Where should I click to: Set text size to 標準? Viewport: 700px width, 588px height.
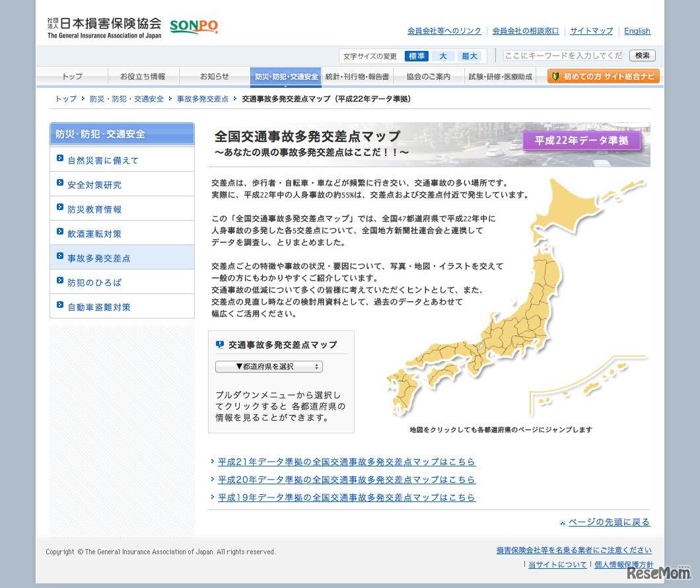(x=416, y=56)
